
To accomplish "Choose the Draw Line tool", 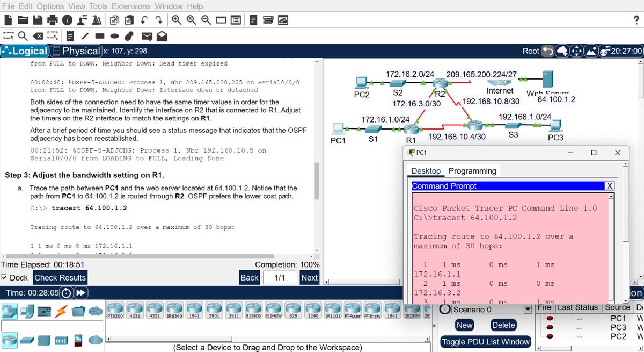I will click(85, 36).
